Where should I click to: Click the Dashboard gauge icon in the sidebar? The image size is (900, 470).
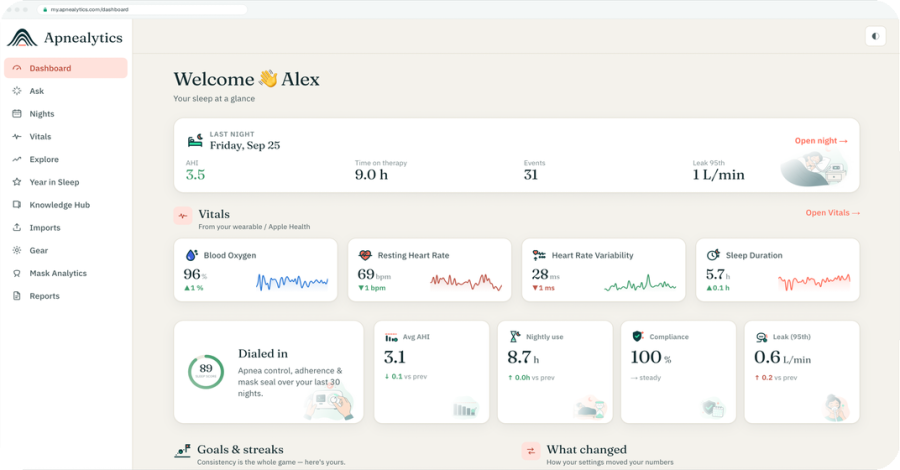point(17,68)
